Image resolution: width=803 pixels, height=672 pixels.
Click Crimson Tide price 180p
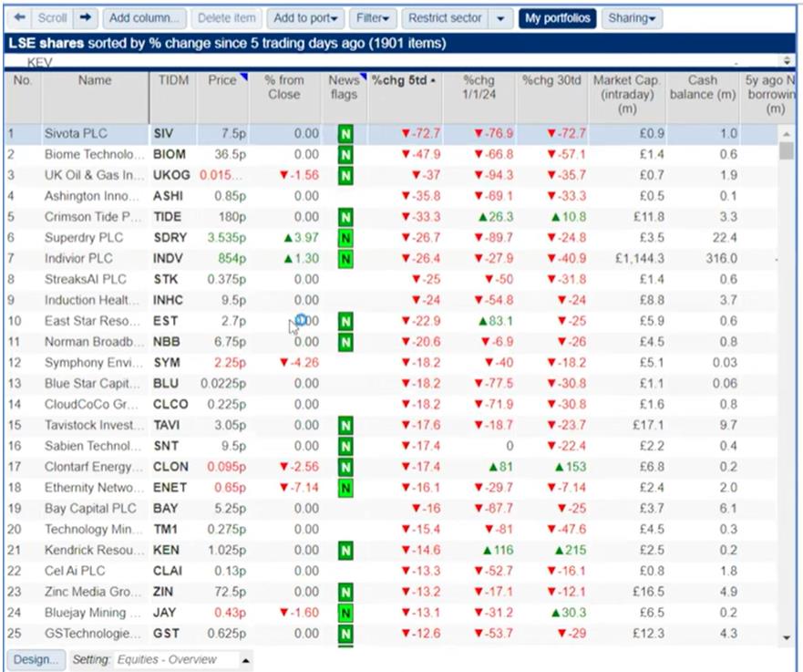[x=232, y=217]
